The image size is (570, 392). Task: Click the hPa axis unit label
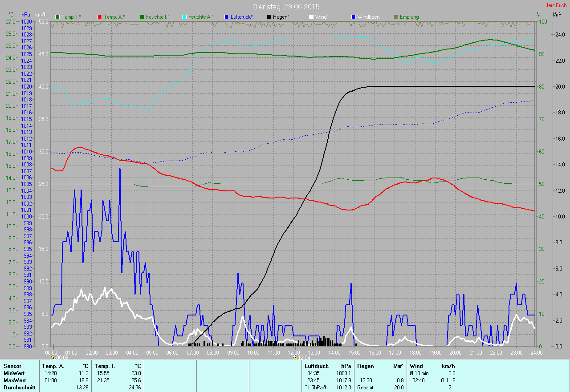25,15
